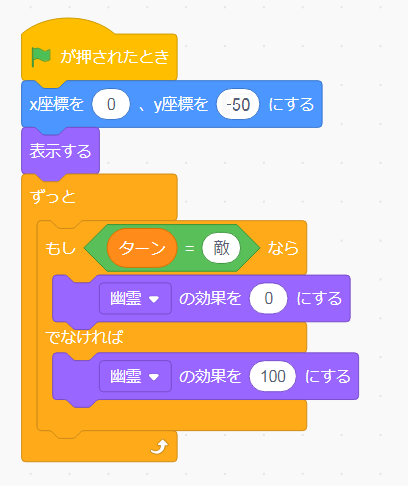The image size is (408, 486).
Task: Click the の効果を label in the 100 block
Action: coord(210,376)
